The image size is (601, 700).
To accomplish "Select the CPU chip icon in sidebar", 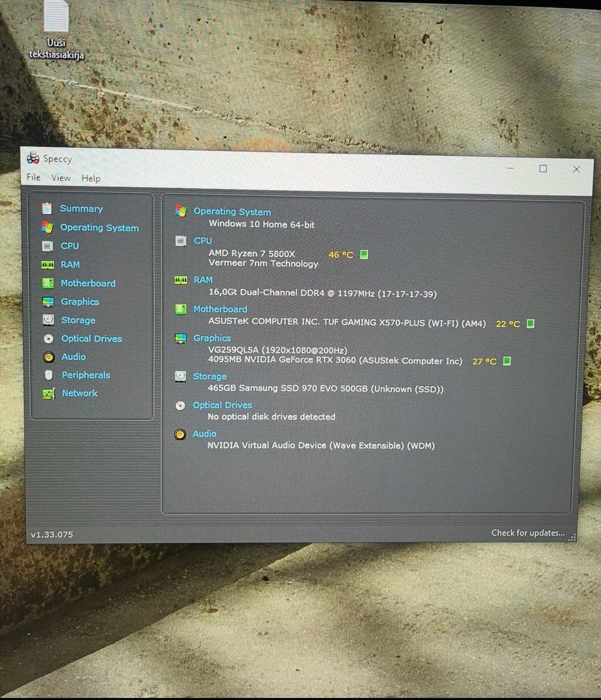I will point(48,246).
